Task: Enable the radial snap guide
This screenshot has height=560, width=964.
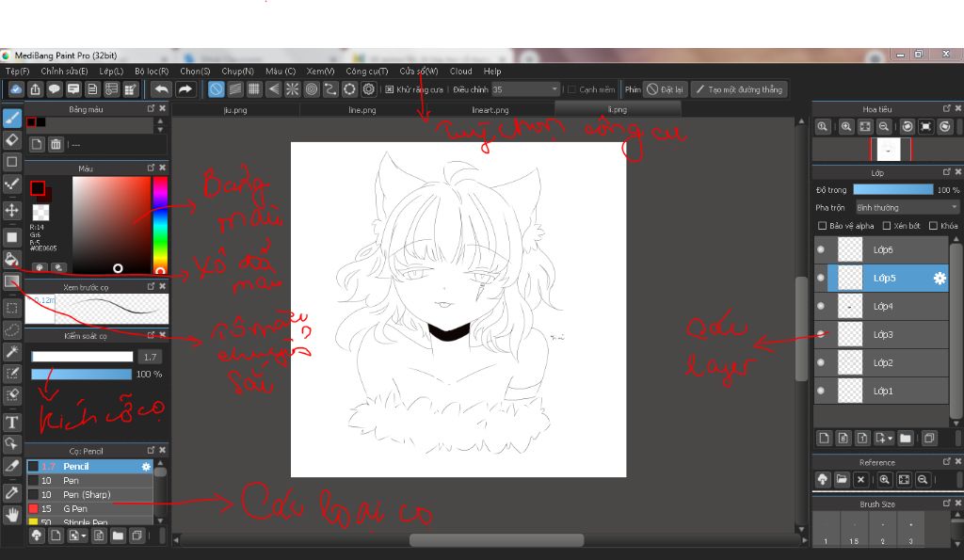Action: click(x=292, y=89)
